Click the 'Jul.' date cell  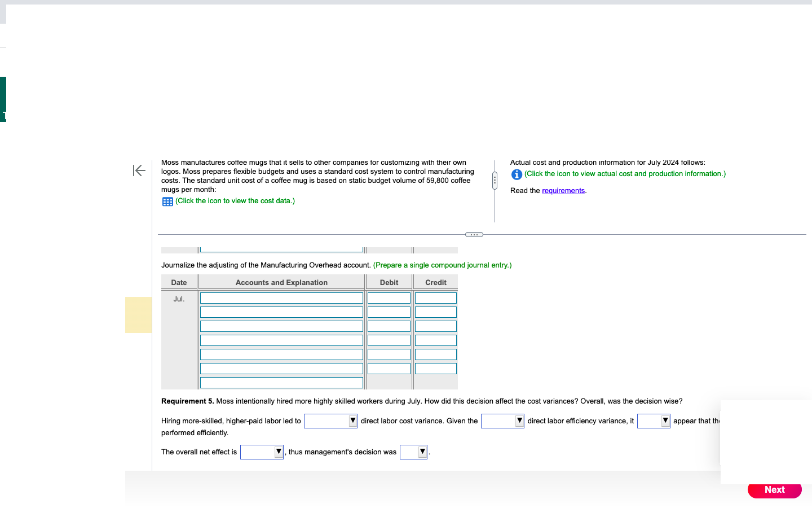pyautogui.click(x=179, y=299)
